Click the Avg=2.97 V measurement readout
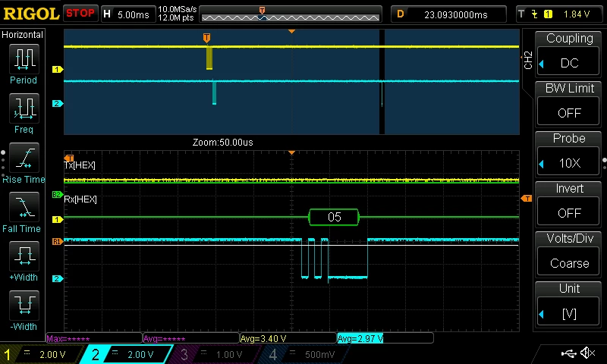 pos(385,338)
